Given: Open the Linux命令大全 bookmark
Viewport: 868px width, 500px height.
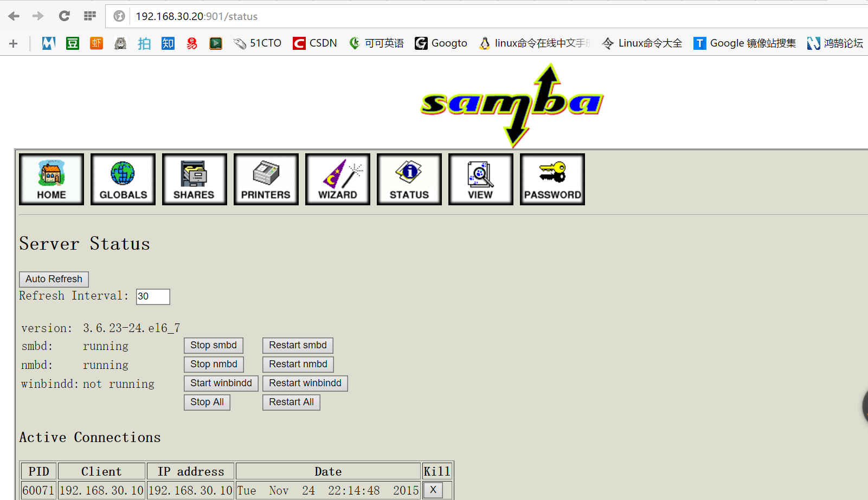Looking at the screenshot, I should click(x=642, y=43).
